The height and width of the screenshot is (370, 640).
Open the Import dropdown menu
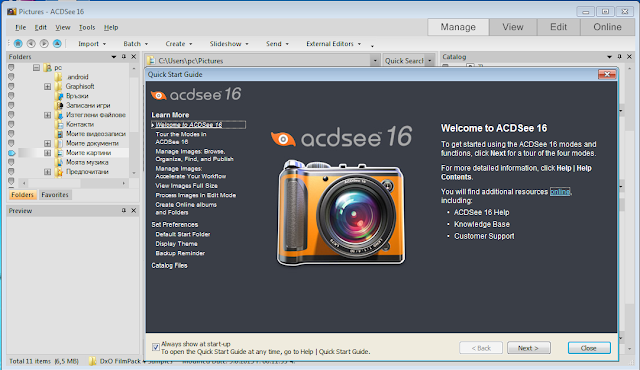92,44
